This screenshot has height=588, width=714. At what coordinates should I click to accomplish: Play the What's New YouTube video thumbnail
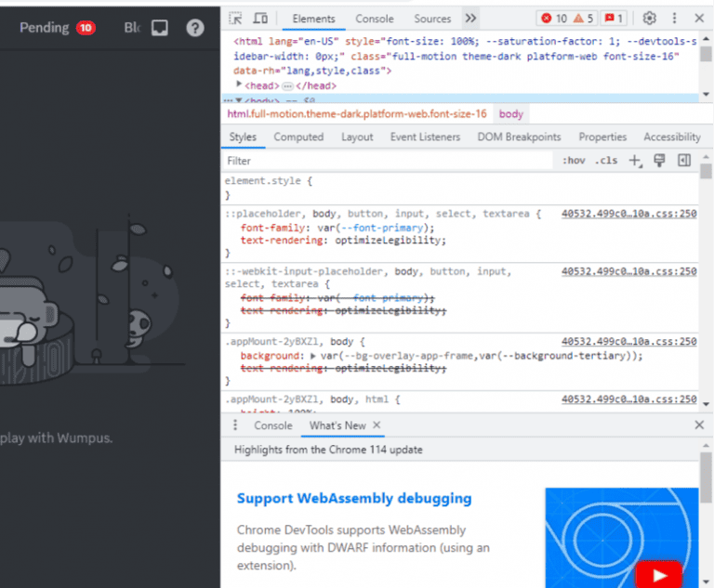click(x=659, y=576)
